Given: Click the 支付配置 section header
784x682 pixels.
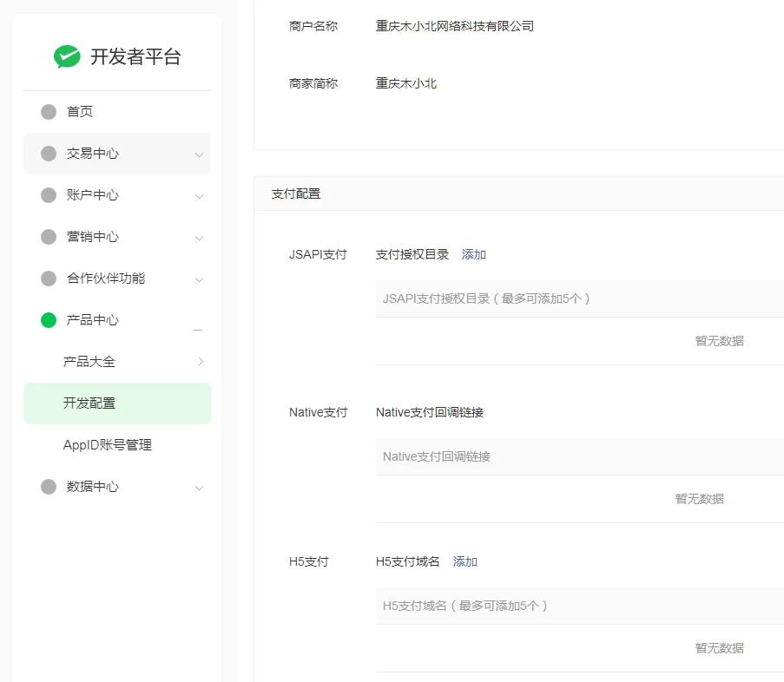Looking at the screenshot, I should coord(519,193).
